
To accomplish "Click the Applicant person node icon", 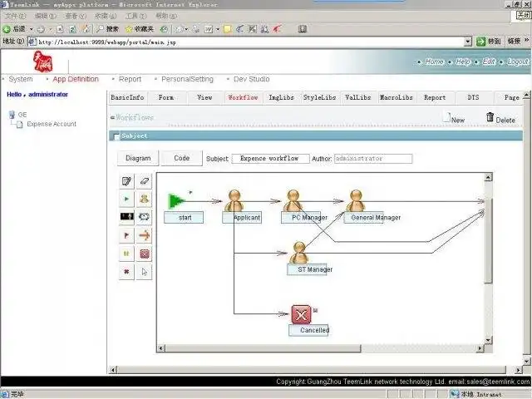I will [x=234, y=201].
